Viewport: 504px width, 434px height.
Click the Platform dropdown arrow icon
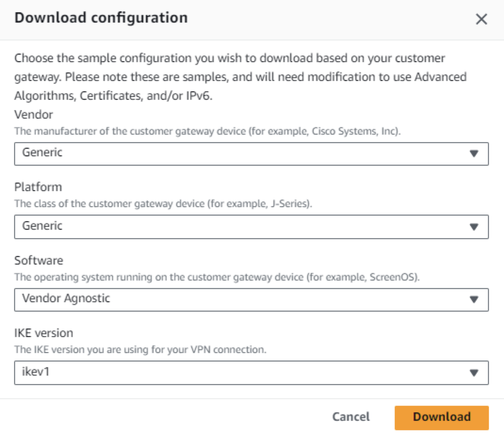point(474,227)
